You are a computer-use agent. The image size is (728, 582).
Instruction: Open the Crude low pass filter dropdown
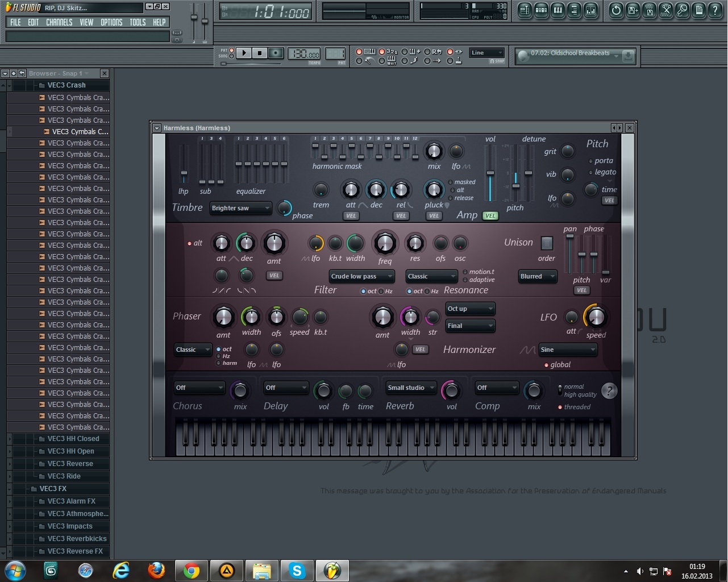click(361, 276)
